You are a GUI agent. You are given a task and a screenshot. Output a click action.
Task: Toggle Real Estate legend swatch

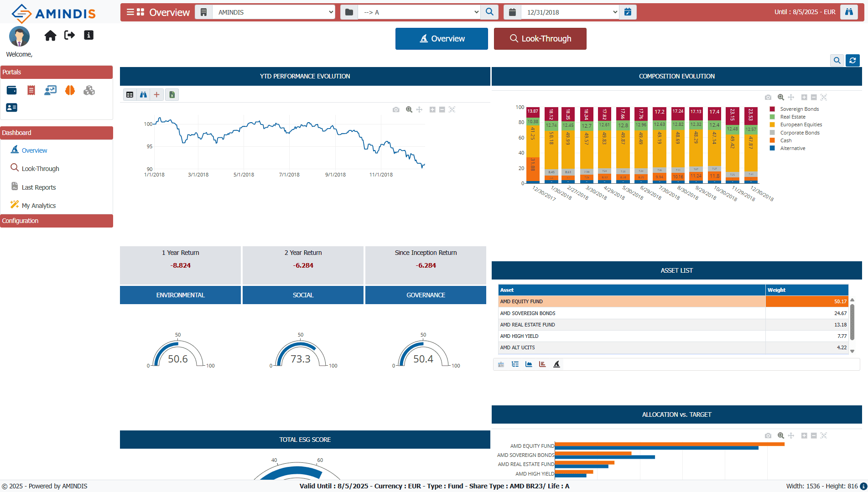pos(772,117)
